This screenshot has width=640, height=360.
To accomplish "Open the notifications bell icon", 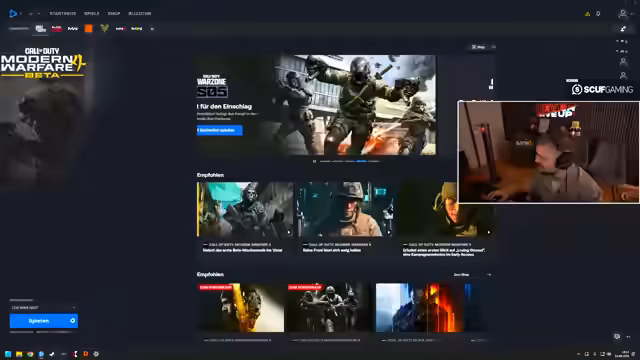I will (598, 14).
